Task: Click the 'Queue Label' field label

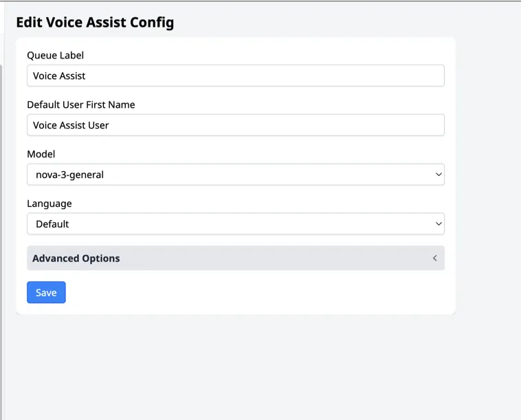Action: pyautogui.click(x=55, y=55)
